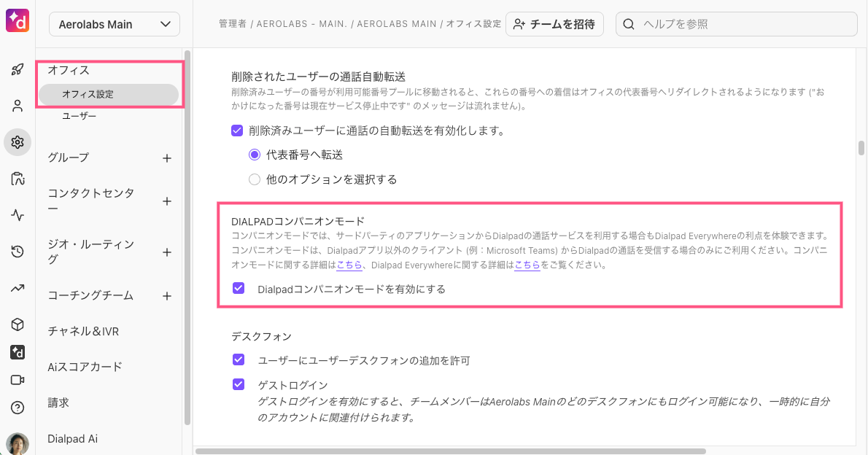The image size is (868, 455).
Task: Click the Dialpad logo icon
Action: (x=18, y=20)
